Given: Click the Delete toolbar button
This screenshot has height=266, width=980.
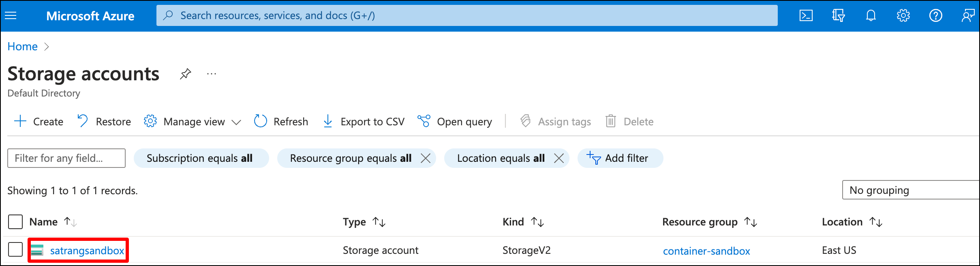Looking at the screenshot, I should coord(629,121).
